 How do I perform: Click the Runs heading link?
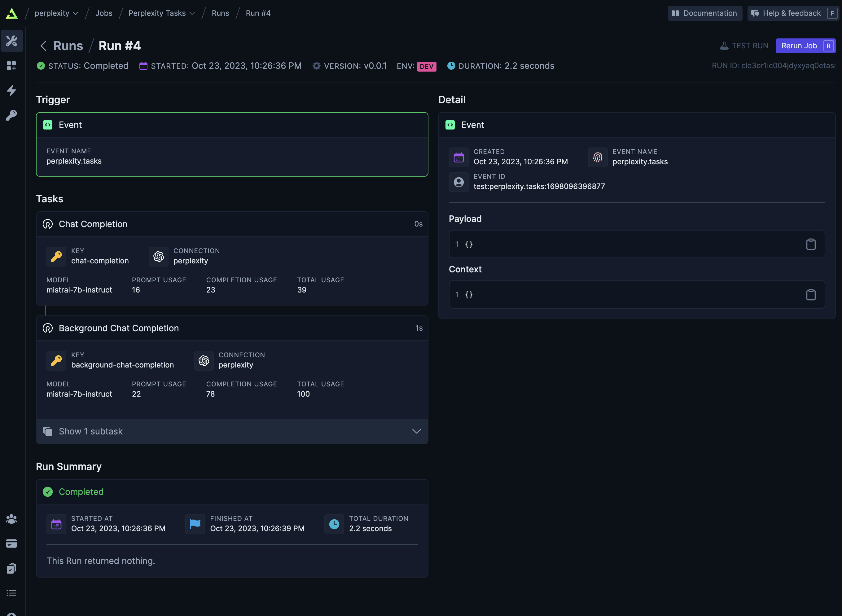click(68, 46)
